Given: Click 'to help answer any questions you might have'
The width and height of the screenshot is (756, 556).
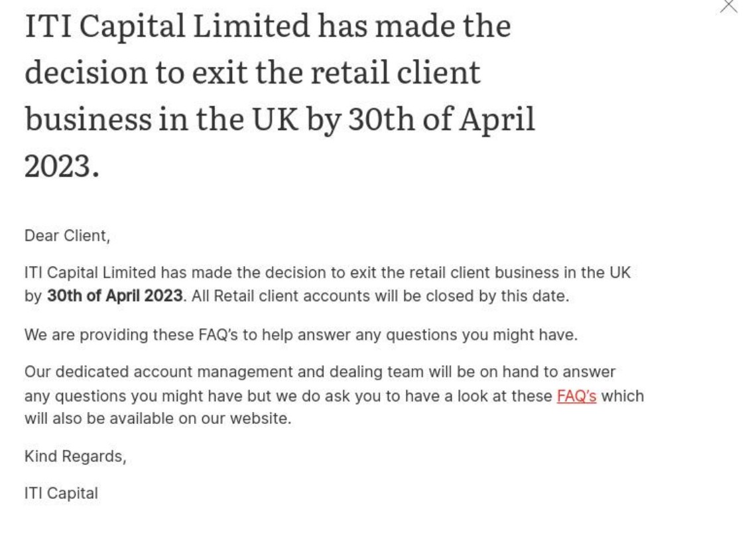Looking at the screenshot, I should point(410,334).
